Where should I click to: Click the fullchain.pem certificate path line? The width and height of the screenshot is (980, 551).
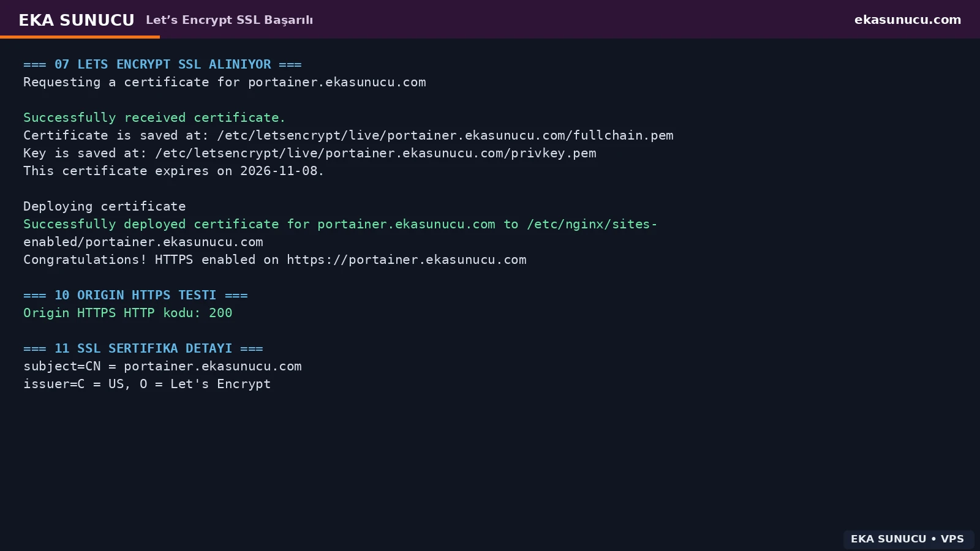(349, 135)
